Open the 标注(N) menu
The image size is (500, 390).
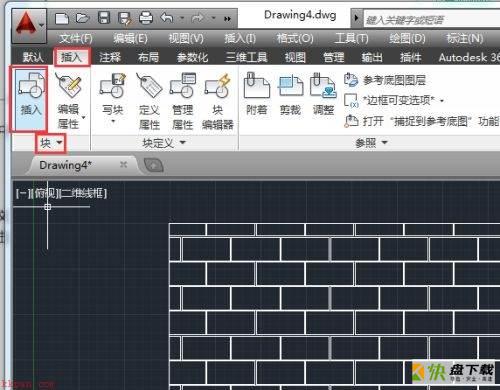465,39
